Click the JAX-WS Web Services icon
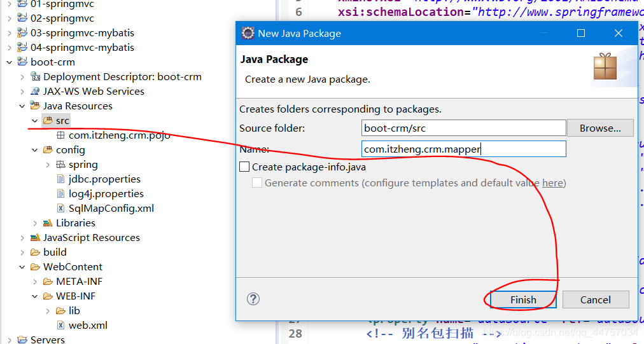This screenshot has height=344, width=644. (x=36, y=91)
